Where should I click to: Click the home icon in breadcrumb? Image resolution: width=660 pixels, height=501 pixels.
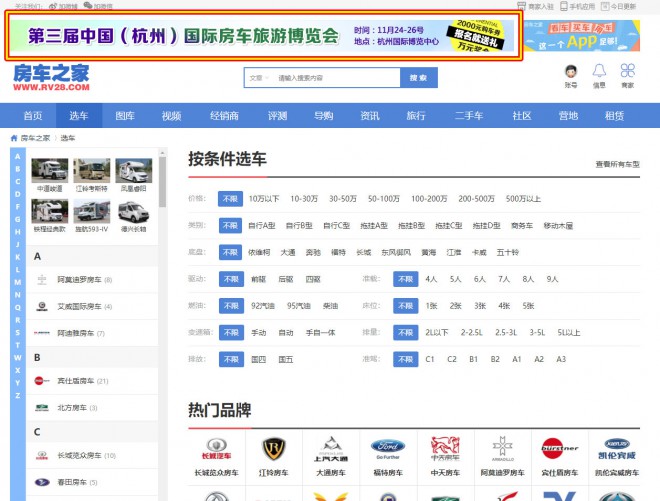click(14, 138)
